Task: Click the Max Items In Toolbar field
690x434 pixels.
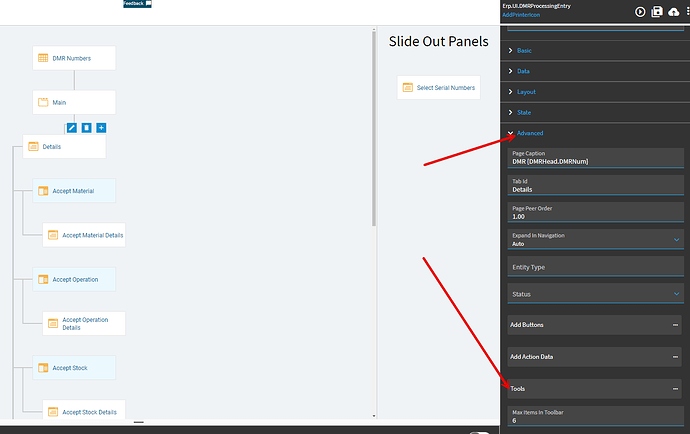Action: 595,416
